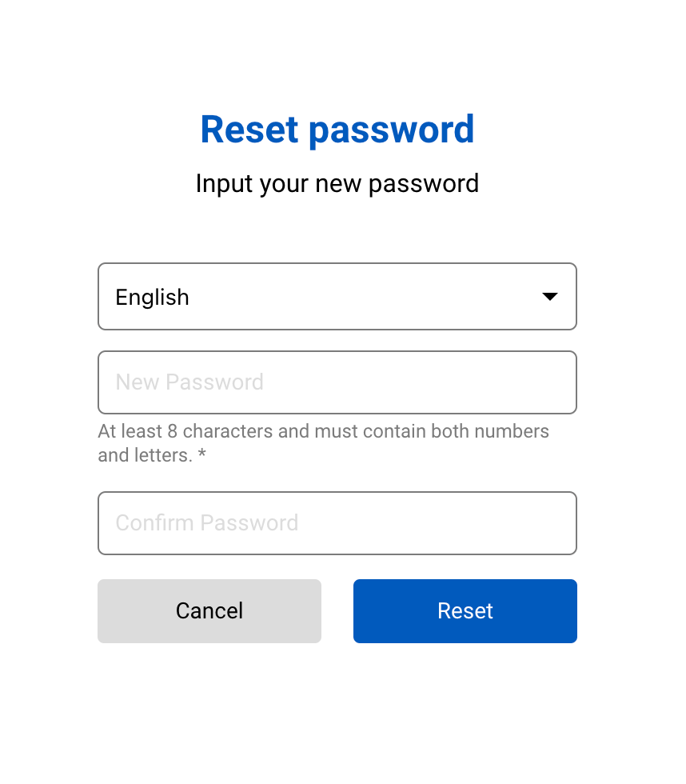686x784 pixels.
Task: Click the blue Reset password heading
Action: [x=337, y=130]
